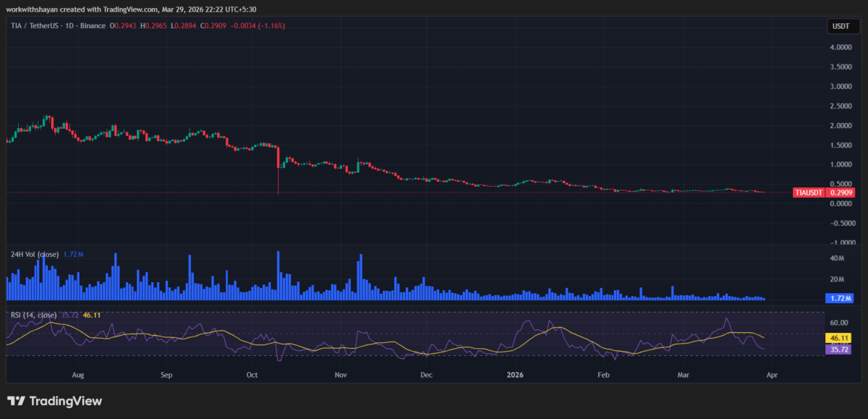This screenshot has height=419, width=868.
Task: Open the 1D timeframe label in the legend
Action: point(70,25)
